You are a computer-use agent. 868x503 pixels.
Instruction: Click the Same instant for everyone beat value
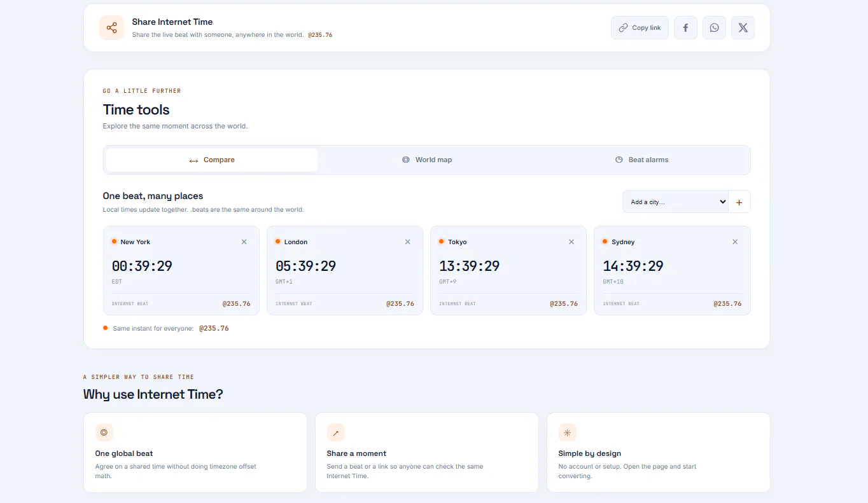214,329
